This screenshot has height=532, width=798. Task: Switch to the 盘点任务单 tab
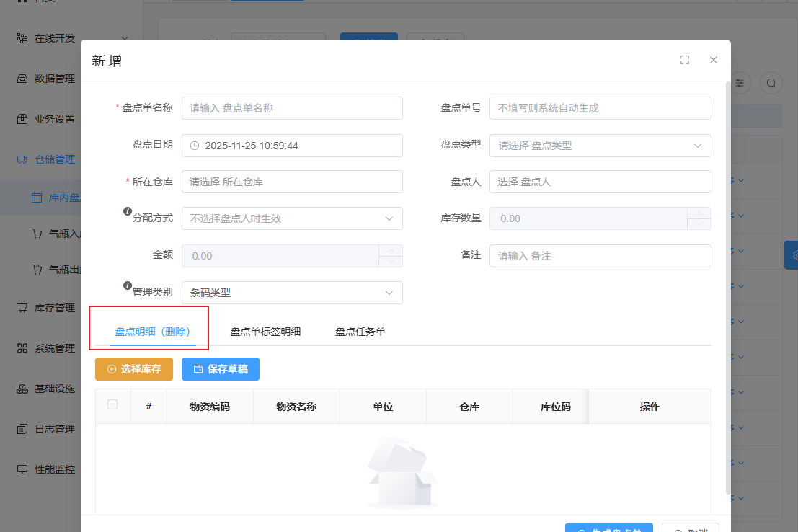coord(360,332)
